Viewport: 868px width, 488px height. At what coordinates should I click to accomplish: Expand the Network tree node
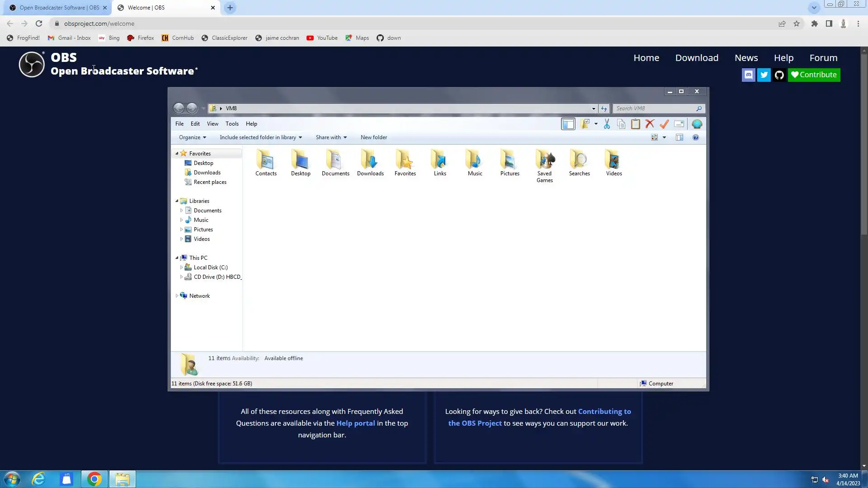coord(177,296)
